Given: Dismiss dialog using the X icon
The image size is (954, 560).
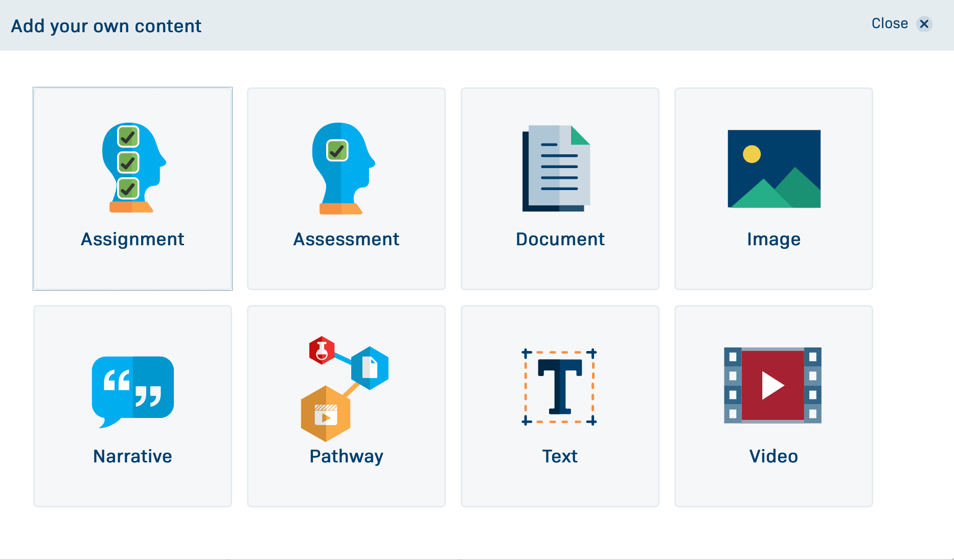Looking at the screenshot, I should [x=924, y=24].
